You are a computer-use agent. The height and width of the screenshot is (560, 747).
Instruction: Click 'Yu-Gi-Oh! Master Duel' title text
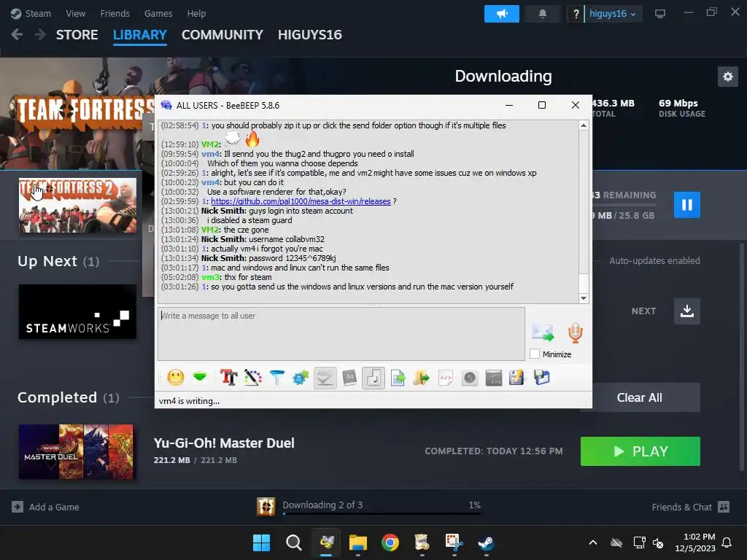tap(224, 443)
